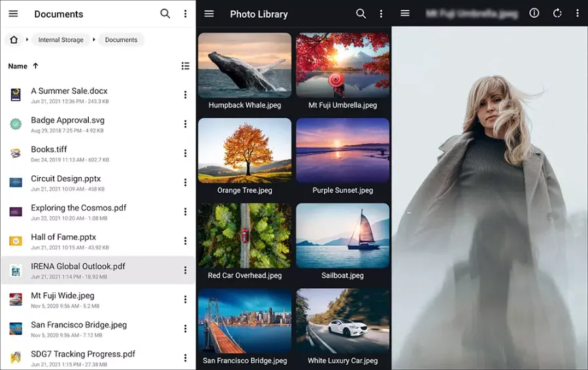Click the Books.tiff file thumbnail icon

(16, 154)
